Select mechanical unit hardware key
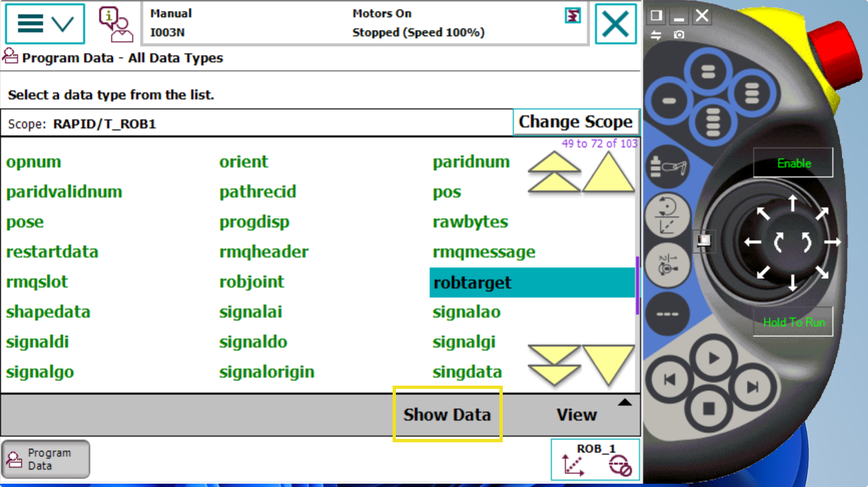 [668, 166]
